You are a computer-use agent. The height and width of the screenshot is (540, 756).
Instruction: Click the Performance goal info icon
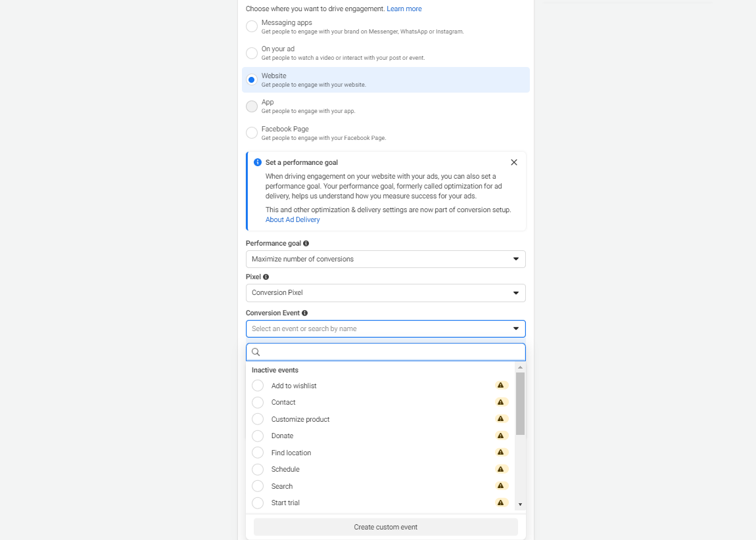click(306, 243)
